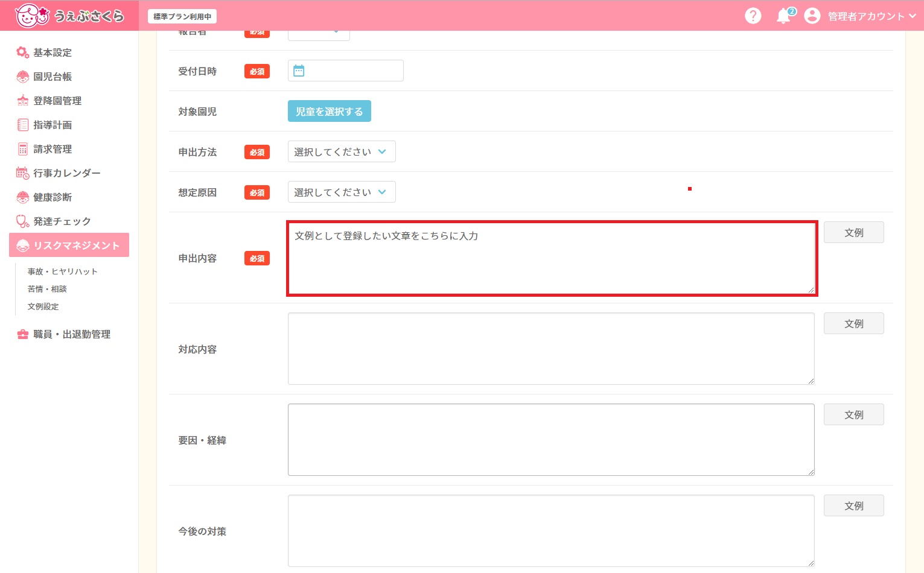Image resolution: width=924 pixels, height=573 pixels.
Task: Open the notifications bell icon
Action: pos(783,16)
